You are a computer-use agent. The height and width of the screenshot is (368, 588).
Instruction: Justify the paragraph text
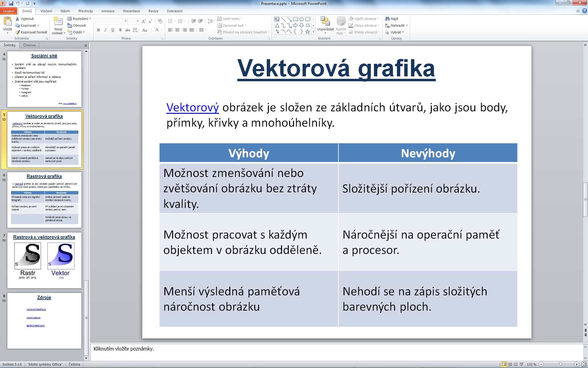[x=191, y=30]
